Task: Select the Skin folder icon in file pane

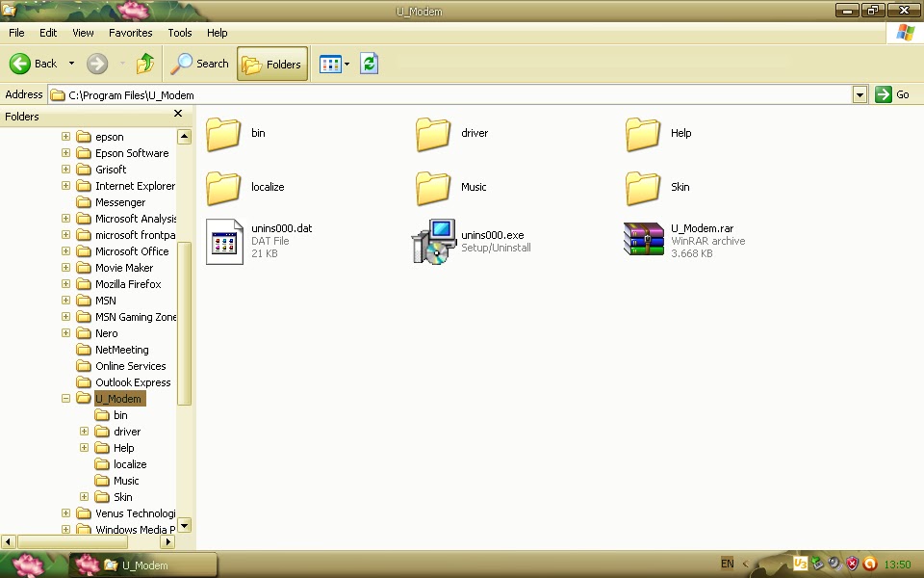Action: 642,188
